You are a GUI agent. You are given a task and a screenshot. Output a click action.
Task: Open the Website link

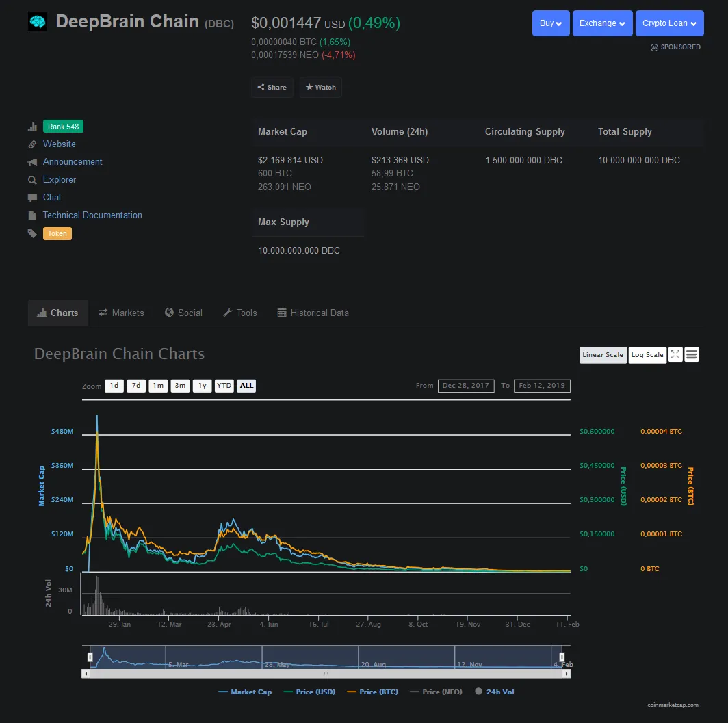point(59,144)
